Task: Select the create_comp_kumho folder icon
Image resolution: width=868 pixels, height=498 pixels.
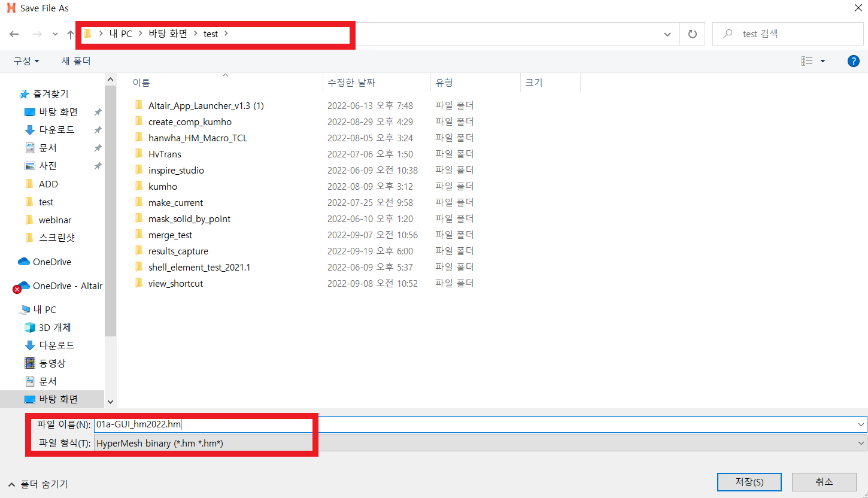Action: click(139, 122)
